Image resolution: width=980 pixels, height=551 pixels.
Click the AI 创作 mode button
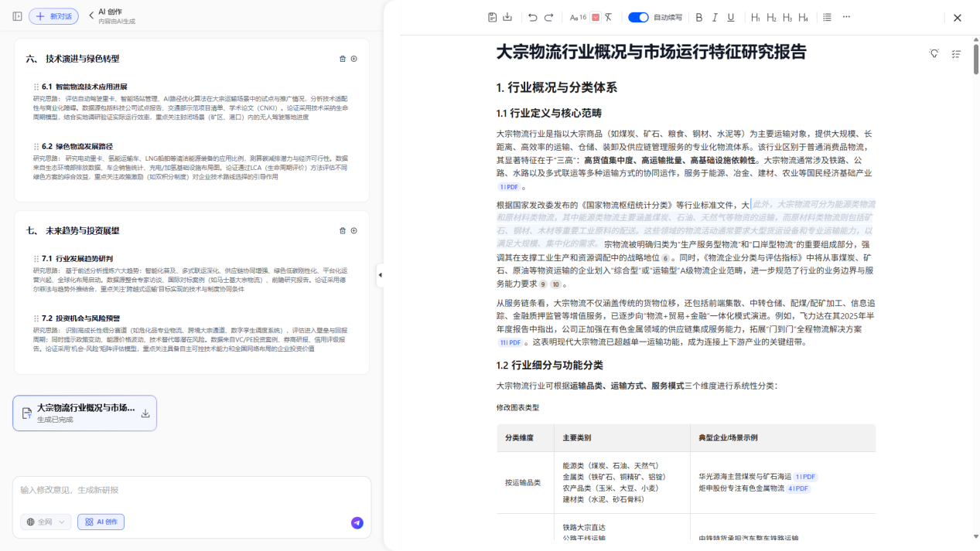[x=101, y=522]
